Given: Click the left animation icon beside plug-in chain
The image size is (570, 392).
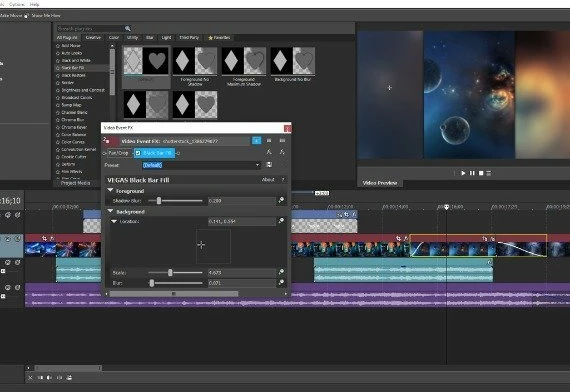Looking at the screenshot, I should click(x=269, y=152).
